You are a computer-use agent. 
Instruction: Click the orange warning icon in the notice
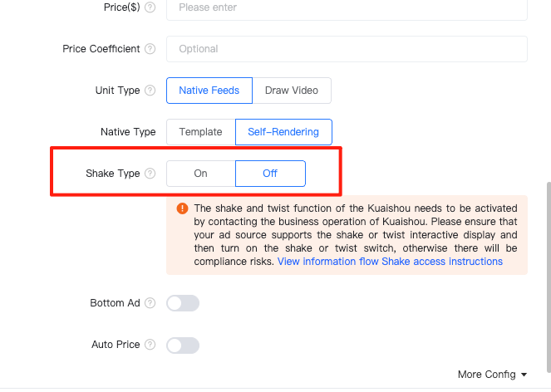click(x=182, y=208)
